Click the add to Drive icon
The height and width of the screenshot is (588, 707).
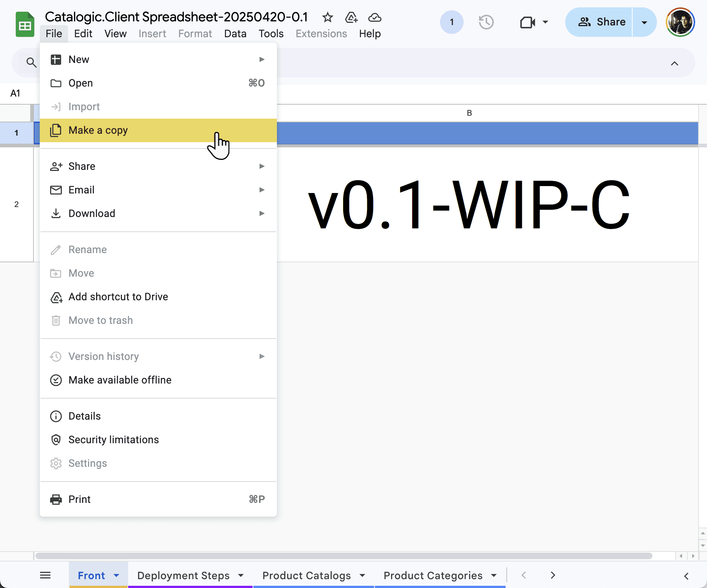[x=351, y=17]
